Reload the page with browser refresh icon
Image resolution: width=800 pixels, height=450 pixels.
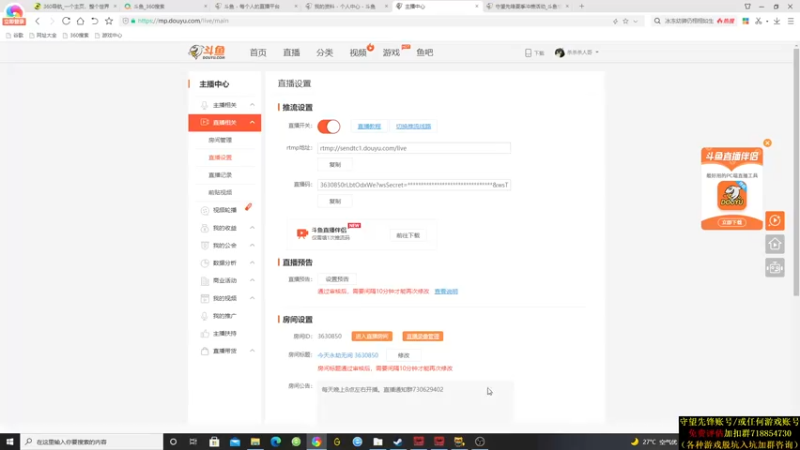coord(66,21)
